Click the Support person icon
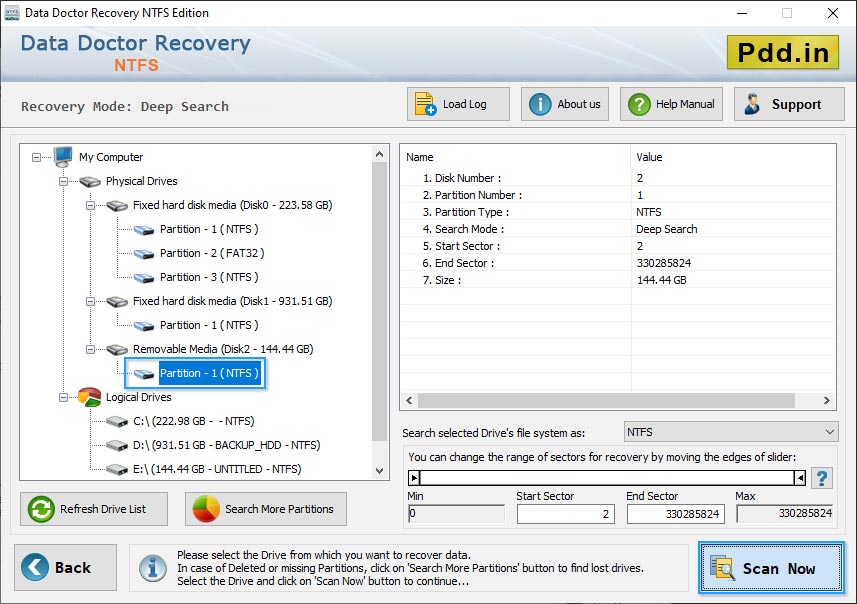 [752, 104]
